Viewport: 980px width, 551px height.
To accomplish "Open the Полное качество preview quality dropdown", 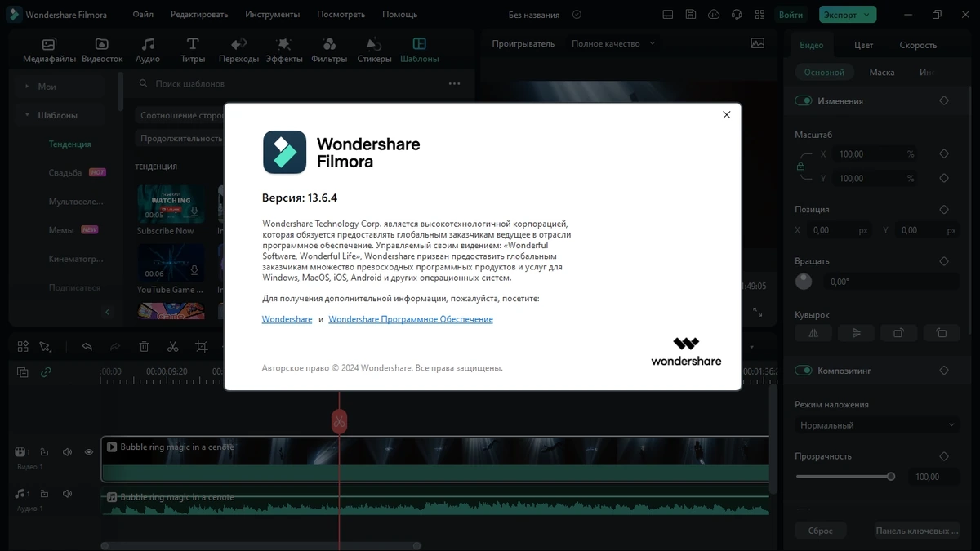I will pos(613,43).
